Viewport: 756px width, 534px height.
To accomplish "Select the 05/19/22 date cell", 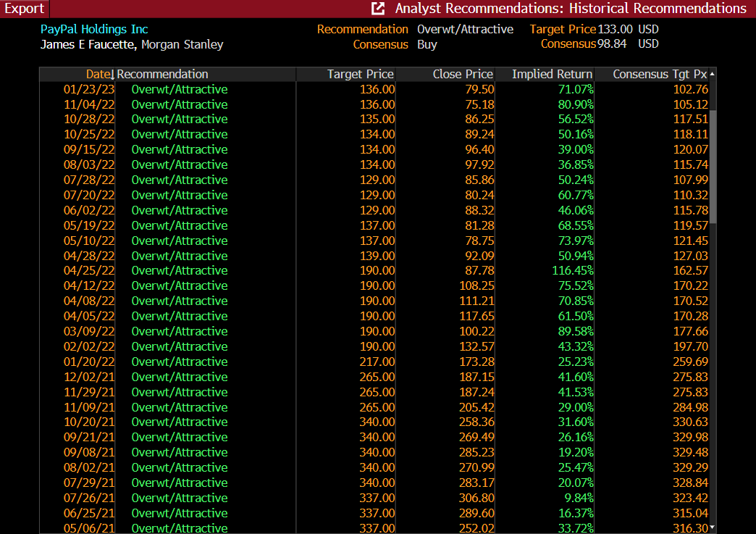I will coord(89,226).
